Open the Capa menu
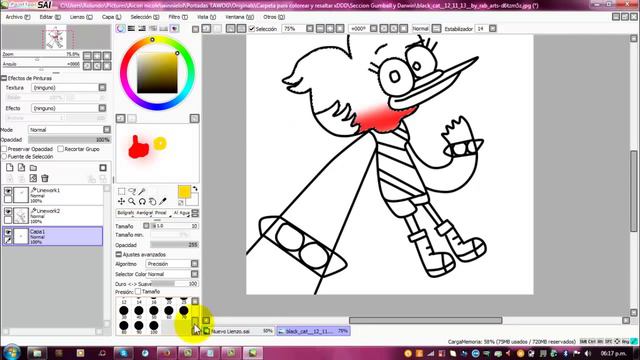The height and width of the screenshot is (360, 640). (111, 17)
